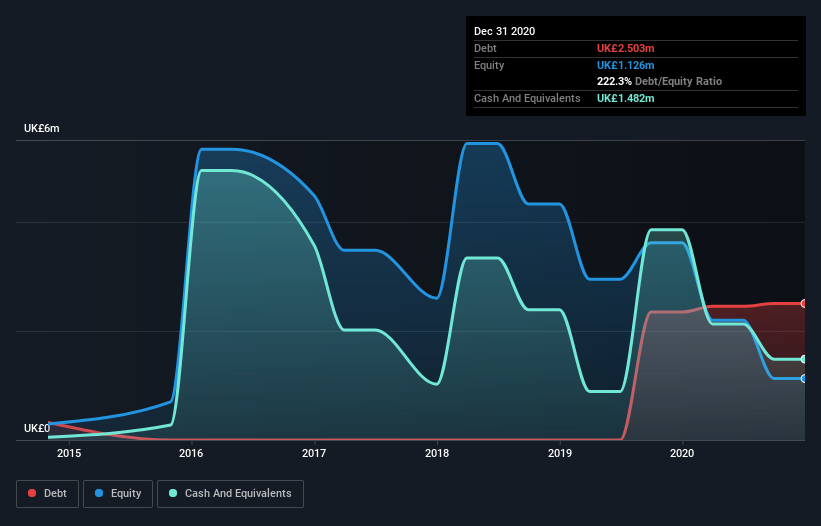Toggle the Debt legend button
The image size is (821, 526).
[x=48, y=494]
